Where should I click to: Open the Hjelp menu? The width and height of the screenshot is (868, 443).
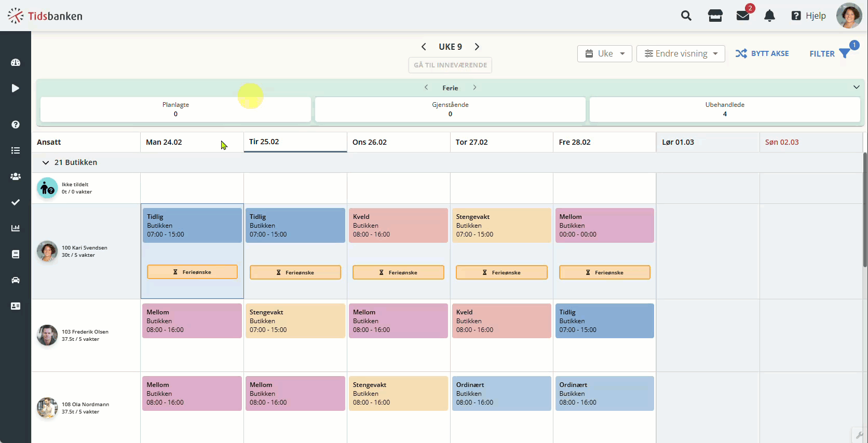click(808, 16)
